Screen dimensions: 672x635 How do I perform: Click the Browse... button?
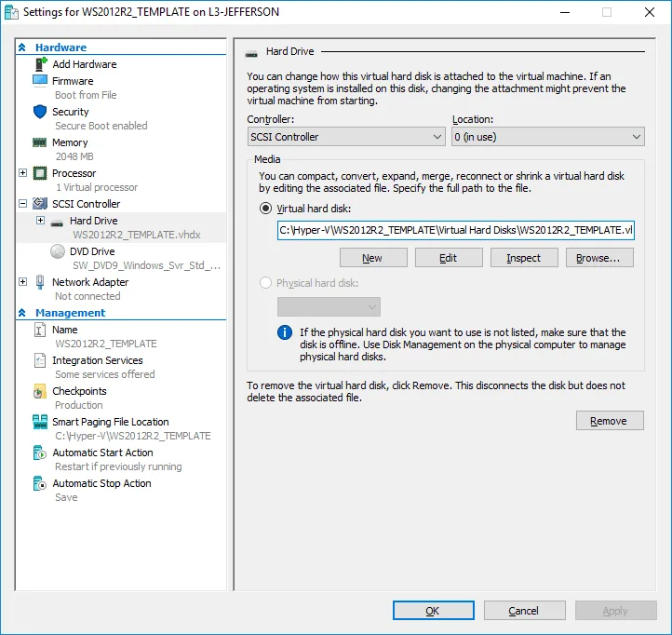[599, 258]
